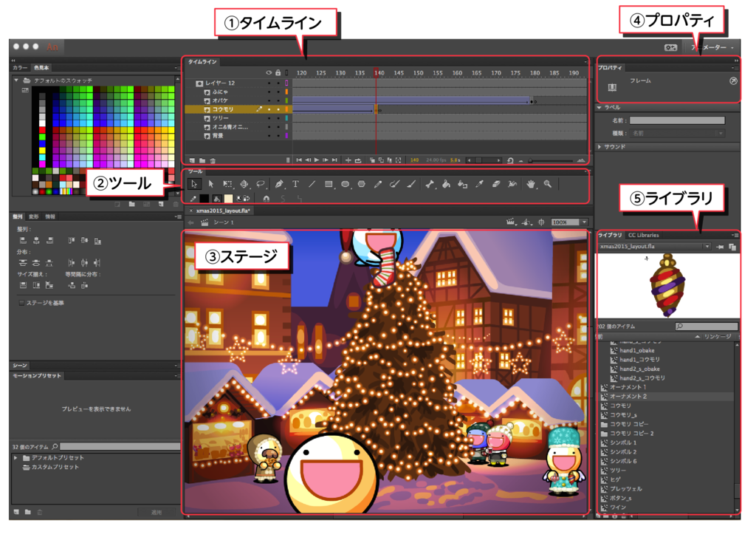Image resolution: width=756 pixels, height=540 pixels.
Task: Click the fill color cream swatch
Action: (x=229, y=198)
